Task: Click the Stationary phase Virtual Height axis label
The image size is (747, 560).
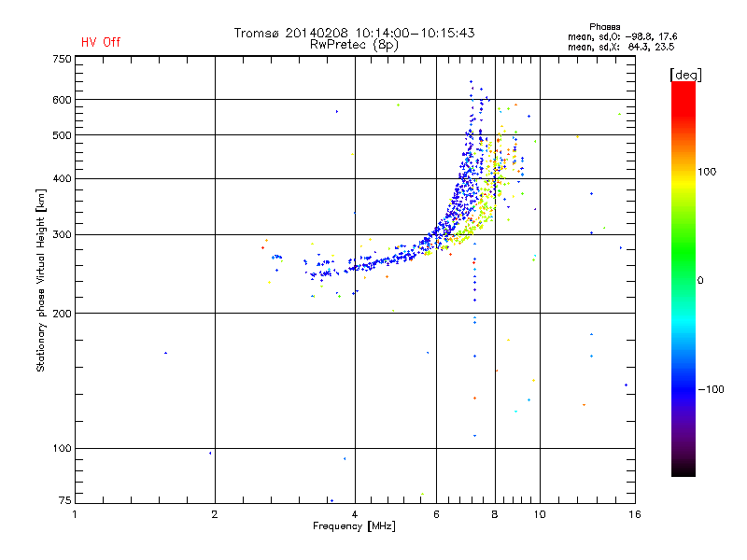Action: point(41,280)
